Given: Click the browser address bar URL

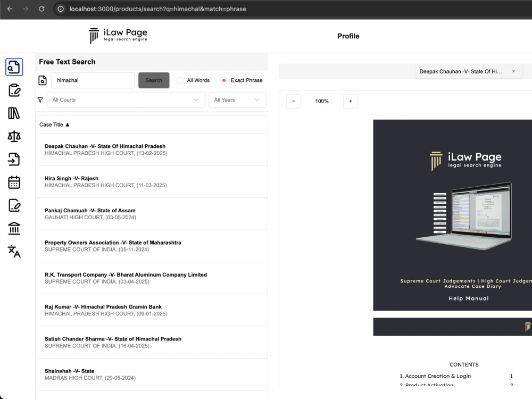Looking at the screenshot, I should [157, 9].
